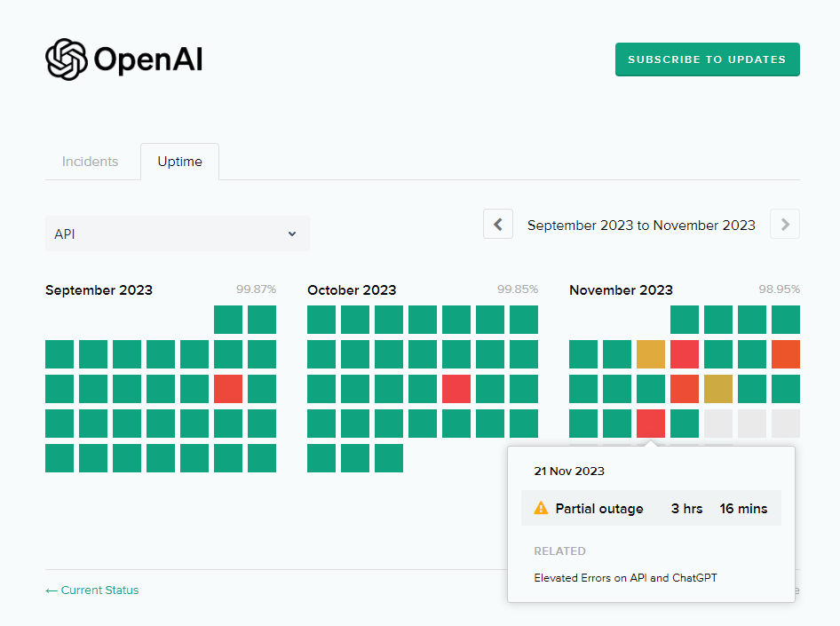840x626 pixels.
Task: Click the yellow day square in November's second week
Action: point(651,354)
